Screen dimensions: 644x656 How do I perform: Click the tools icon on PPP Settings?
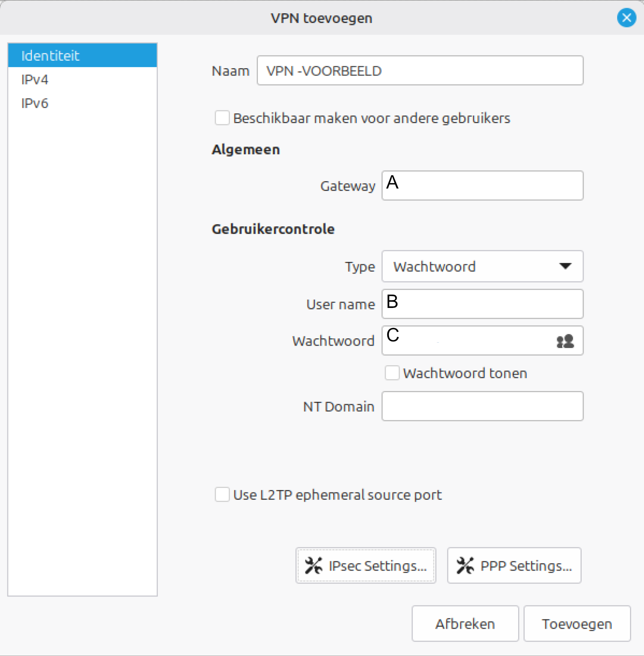465,566
